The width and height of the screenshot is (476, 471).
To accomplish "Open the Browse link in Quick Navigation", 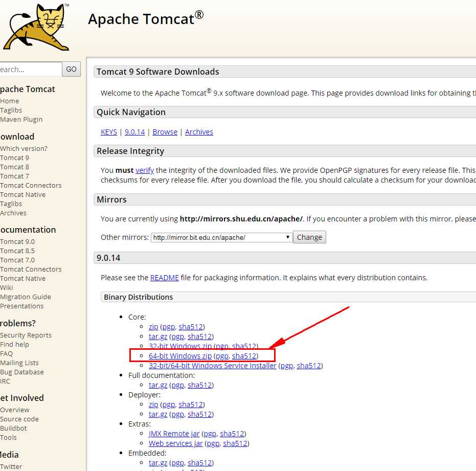I will (x=165, y=132).
